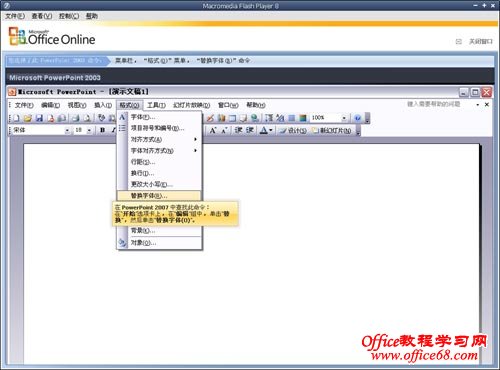
Task: Click the New presentation icon
Action: 17,118
